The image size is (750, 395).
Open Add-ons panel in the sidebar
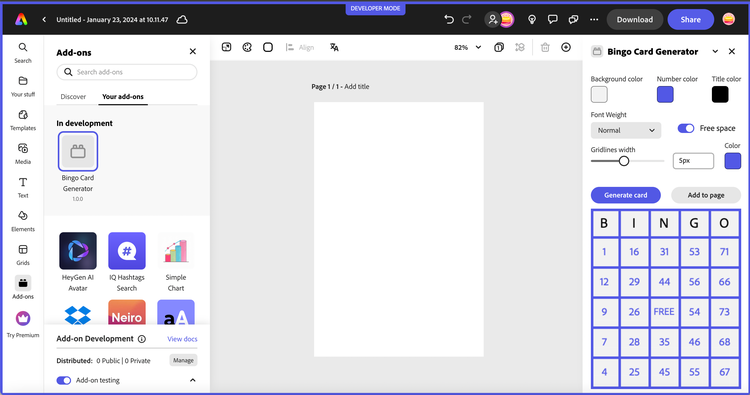point(23,288)
